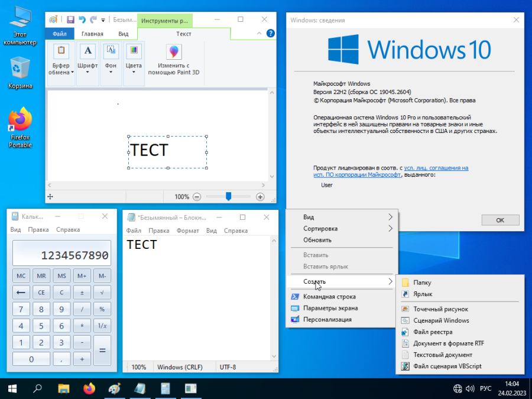
Task: Click OK in the Windows info dialog
Action: pyautogui.click(x=500, y=220)
